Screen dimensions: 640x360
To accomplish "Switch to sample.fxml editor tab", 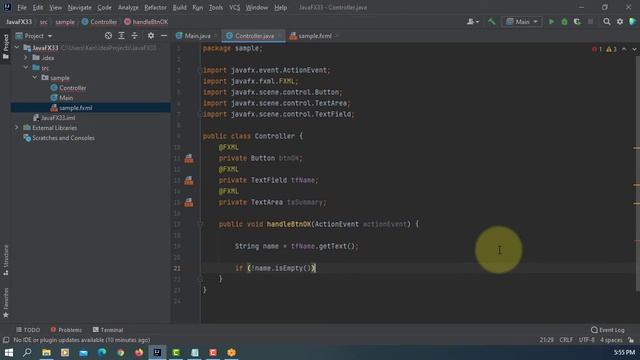I will [x=315, y=36].
